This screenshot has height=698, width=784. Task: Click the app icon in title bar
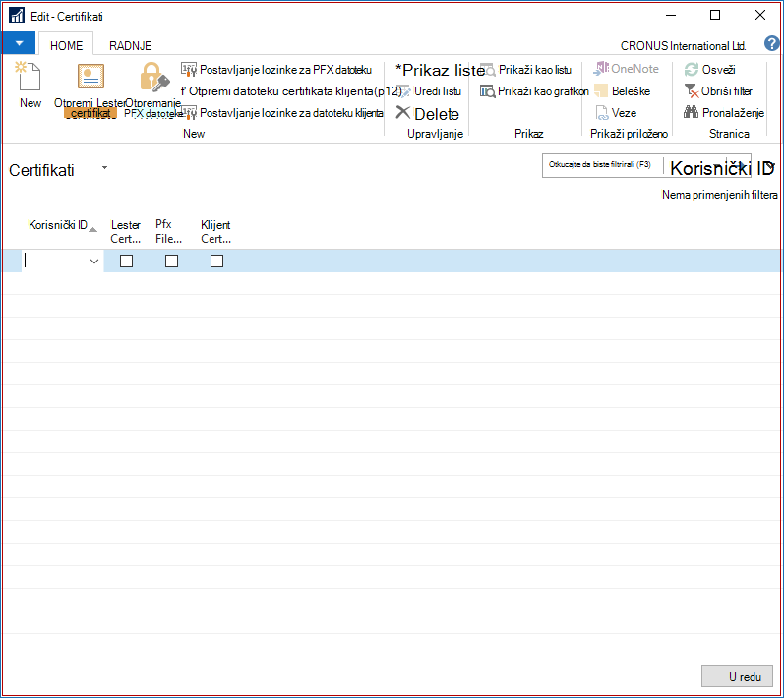pos(17,16)
